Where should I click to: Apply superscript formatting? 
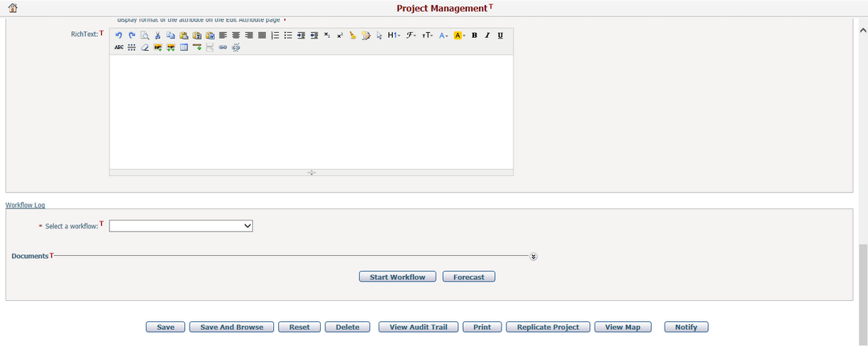click(340, 35)
